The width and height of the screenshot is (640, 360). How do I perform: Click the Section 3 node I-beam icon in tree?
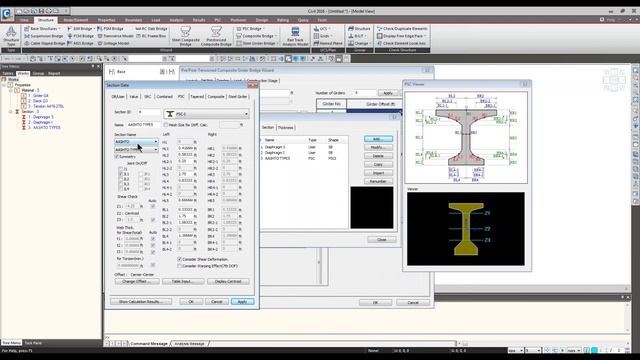[x=17, y=111]
